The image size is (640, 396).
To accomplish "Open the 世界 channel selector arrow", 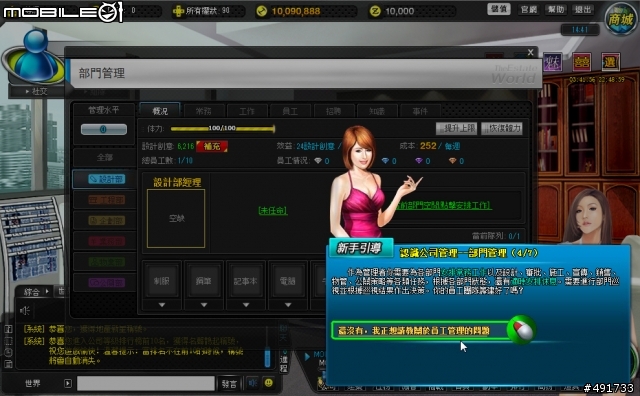I will click(68, 383).
